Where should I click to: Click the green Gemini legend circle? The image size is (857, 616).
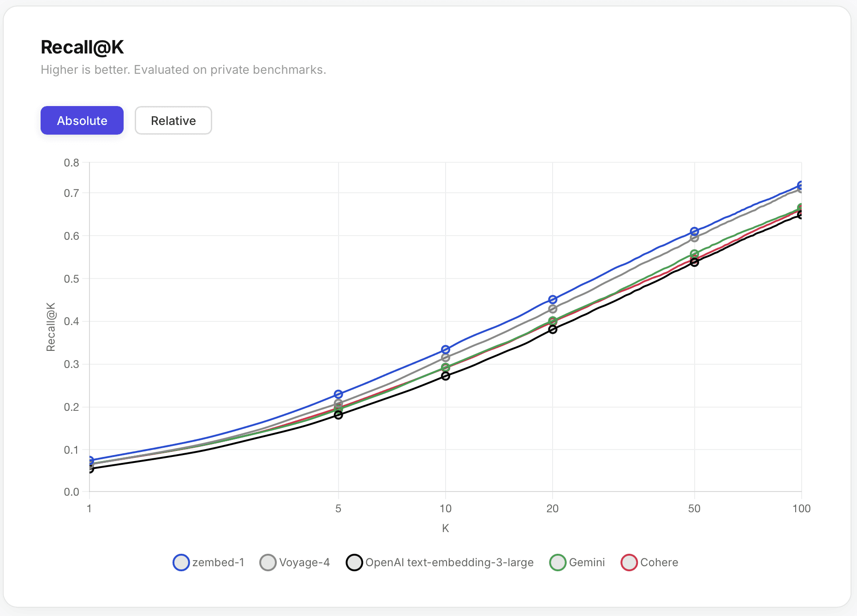[x=557, y=563]
